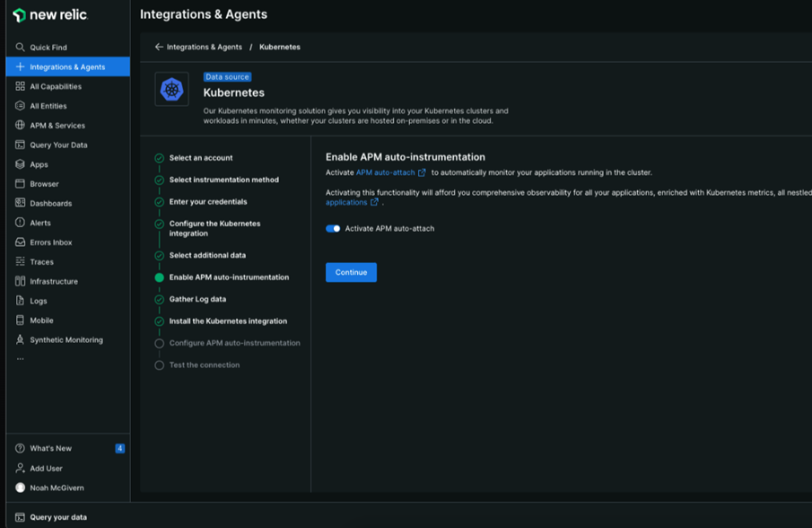Click the Logs file icon
This screenshot has height=528, width=812.
(21, 301)
